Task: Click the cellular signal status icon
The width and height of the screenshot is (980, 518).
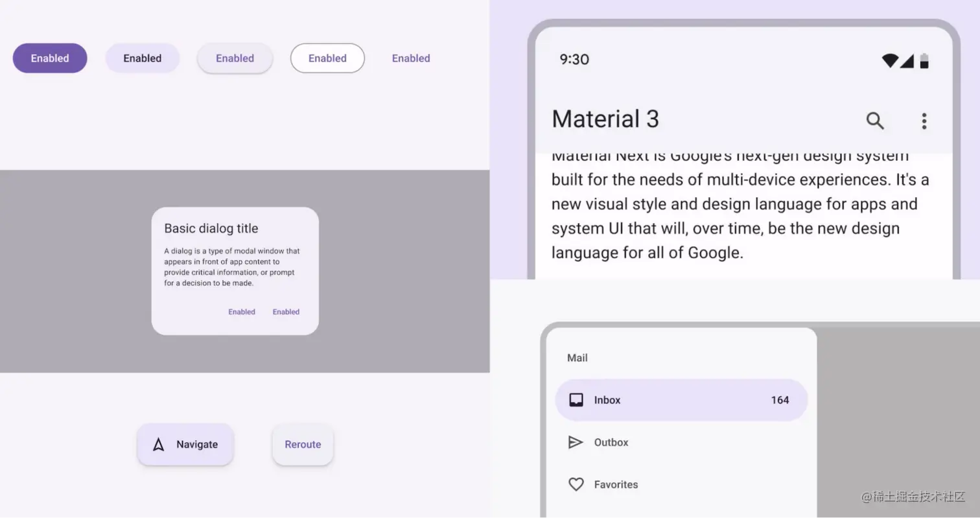Action: click(907, 60)
